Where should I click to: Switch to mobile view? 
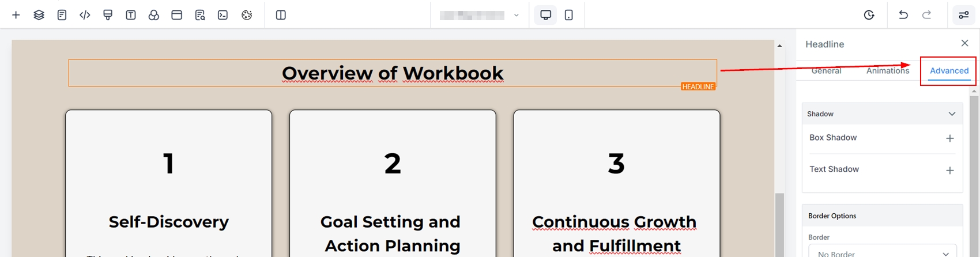click(569, 15)
